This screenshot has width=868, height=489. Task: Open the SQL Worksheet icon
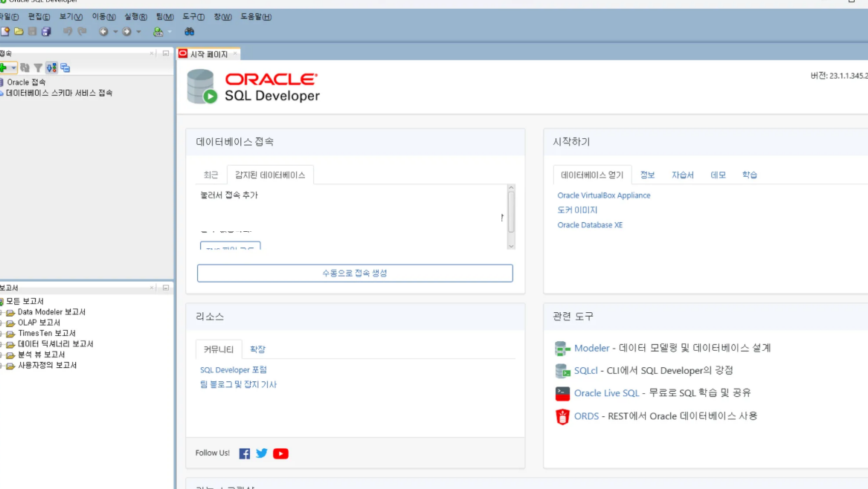click(x=158, y=31)
